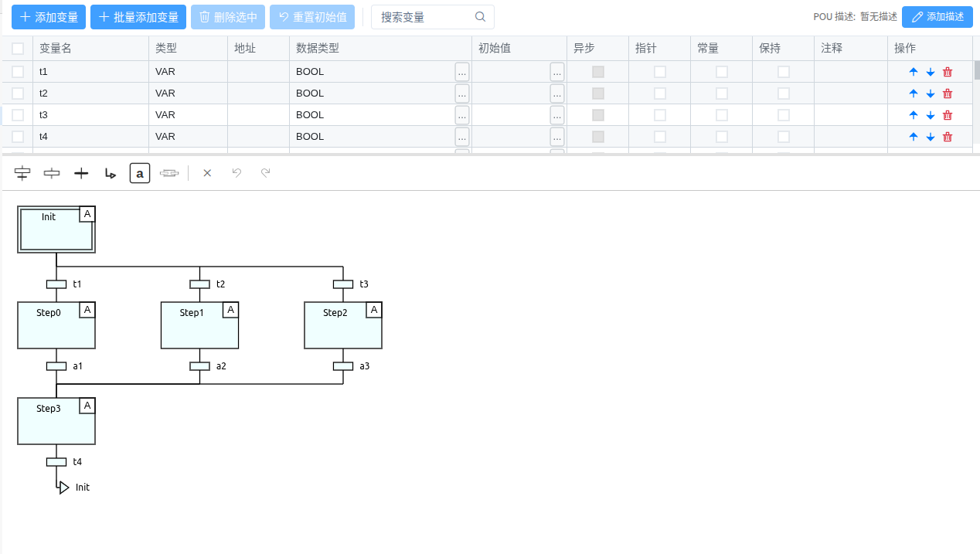
Task: Click the action A marker on Step3
Action: click(87, 406)
